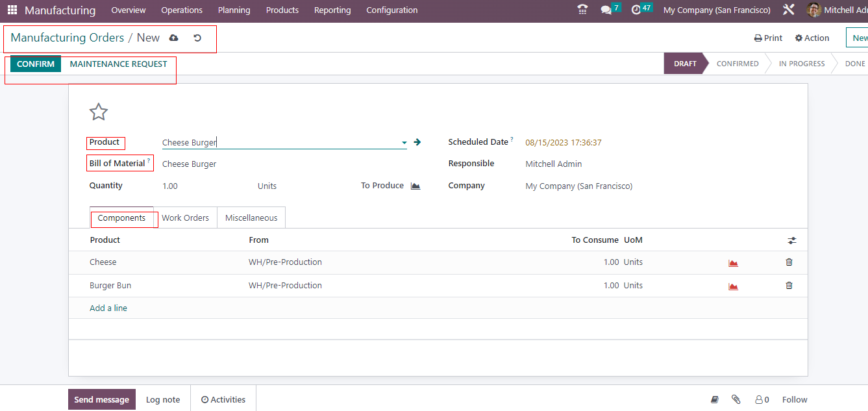Expand the Product dropdown arrow
Screen dimensions: 868x411
[x=404, y=143]
